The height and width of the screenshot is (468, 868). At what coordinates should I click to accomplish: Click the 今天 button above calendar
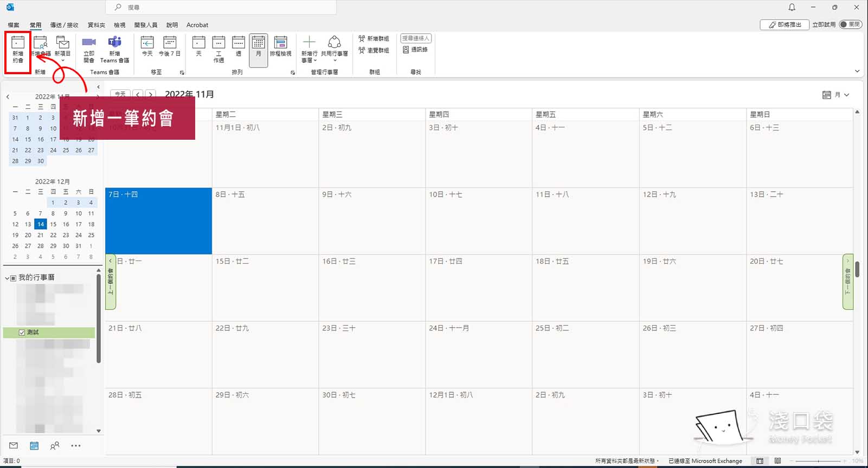[120, 94]
